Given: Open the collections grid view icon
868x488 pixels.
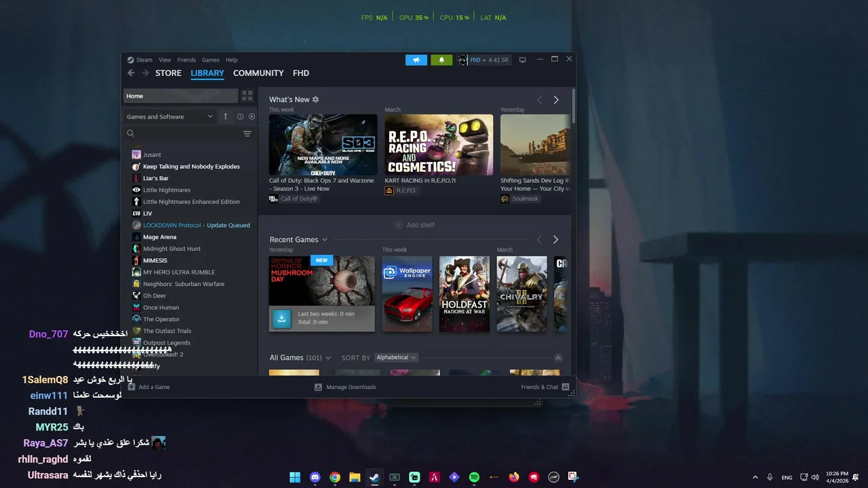Looking at the screenshot, I should pyautogui.click(x=247, y=96).
